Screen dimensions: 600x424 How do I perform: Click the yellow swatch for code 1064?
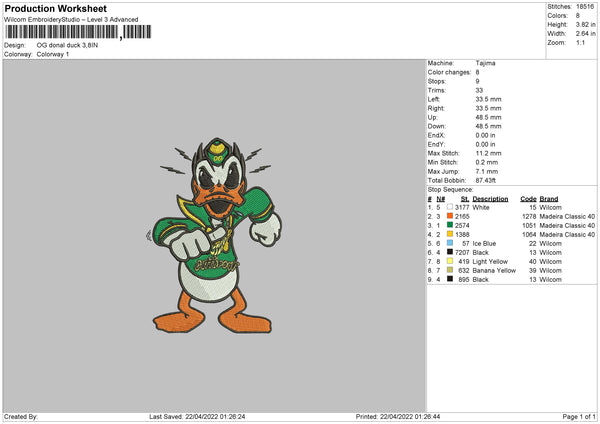[x=450, y=234]
